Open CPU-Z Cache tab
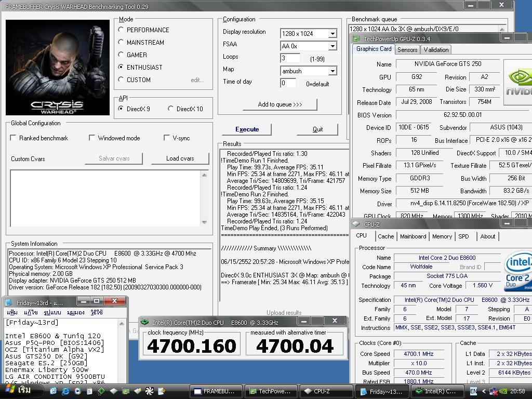 click(386, 236)
